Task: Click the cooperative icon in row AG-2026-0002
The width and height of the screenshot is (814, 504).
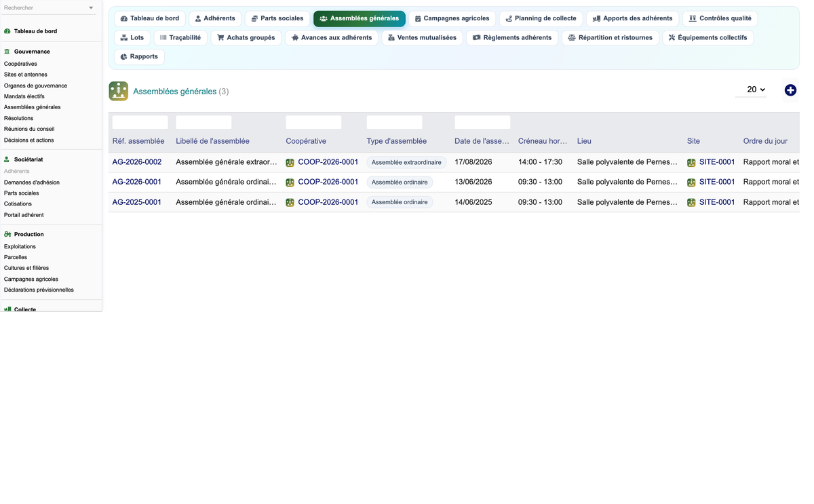Action: [290, 163]
